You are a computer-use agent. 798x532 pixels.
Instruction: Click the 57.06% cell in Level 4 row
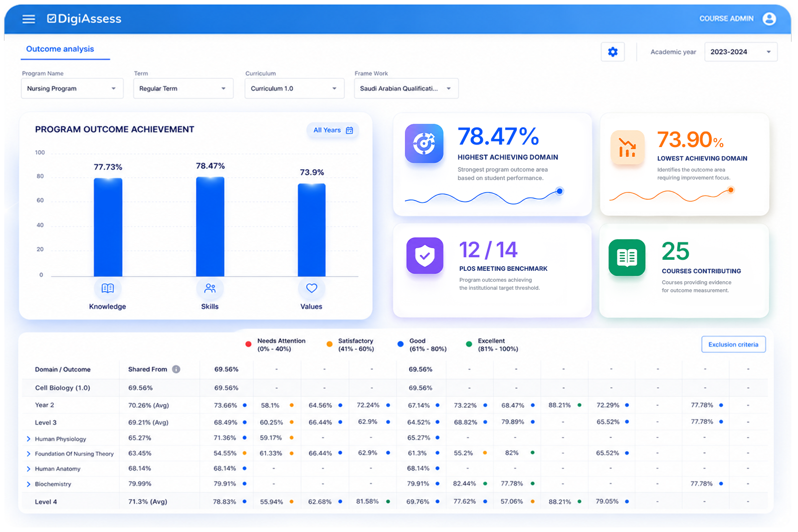click(512, 502)
